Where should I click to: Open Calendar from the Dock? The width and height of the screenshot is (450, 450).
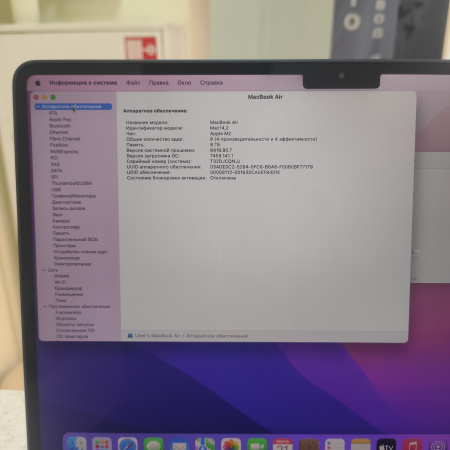283,444
